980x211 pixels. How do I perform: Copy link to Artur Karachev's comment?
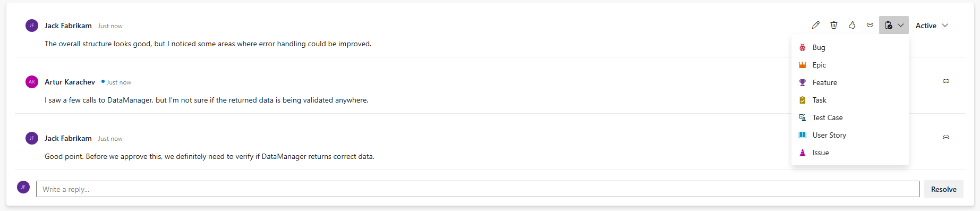coord(946,81)
